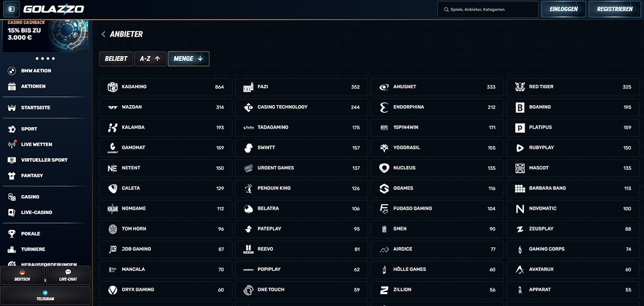The height and width of the screenshot is (306, 644).
Task: Open the RubyPlay provider logo
Action: coord(520,148)
